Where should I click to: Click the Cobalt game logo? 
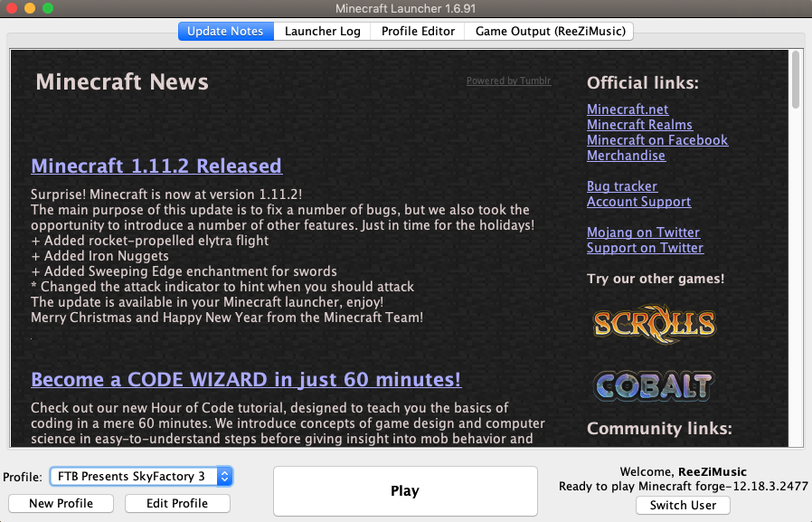[x=654, y=386]
